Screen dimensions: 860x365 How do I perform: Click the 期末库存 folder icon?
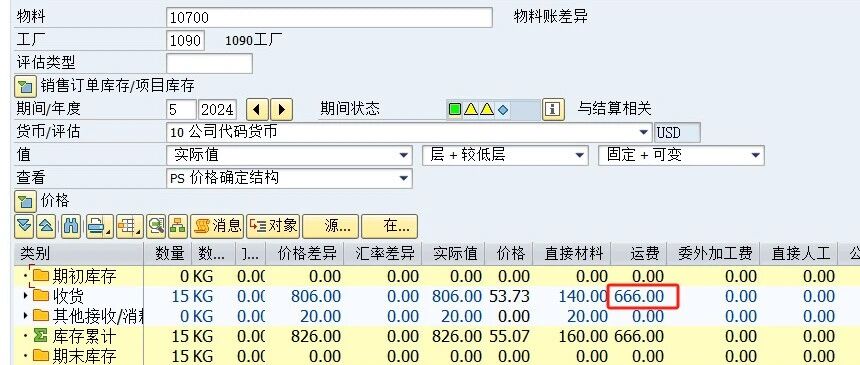point(41,355)
